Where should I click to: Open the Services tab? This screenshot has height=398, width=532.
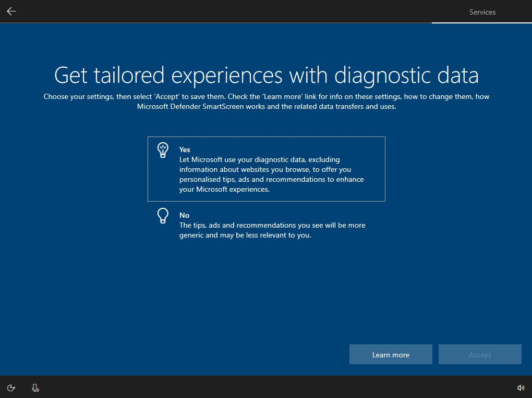click(482, 12)
